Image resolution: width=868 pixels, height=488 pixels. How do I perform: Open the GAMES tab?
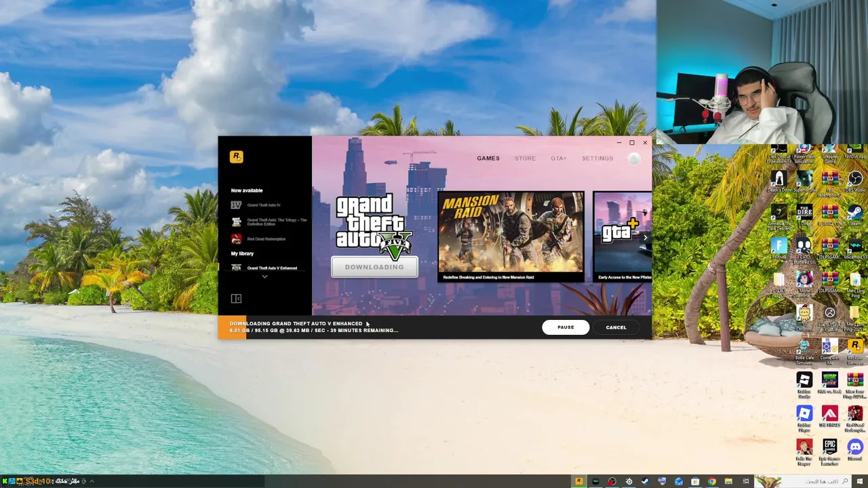pos(488,159)
